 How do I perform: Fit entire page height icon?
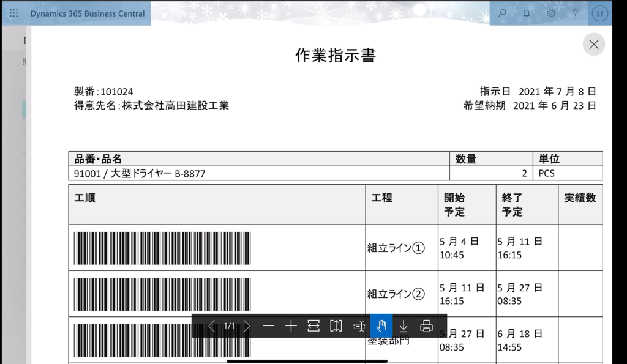(336, 326)
